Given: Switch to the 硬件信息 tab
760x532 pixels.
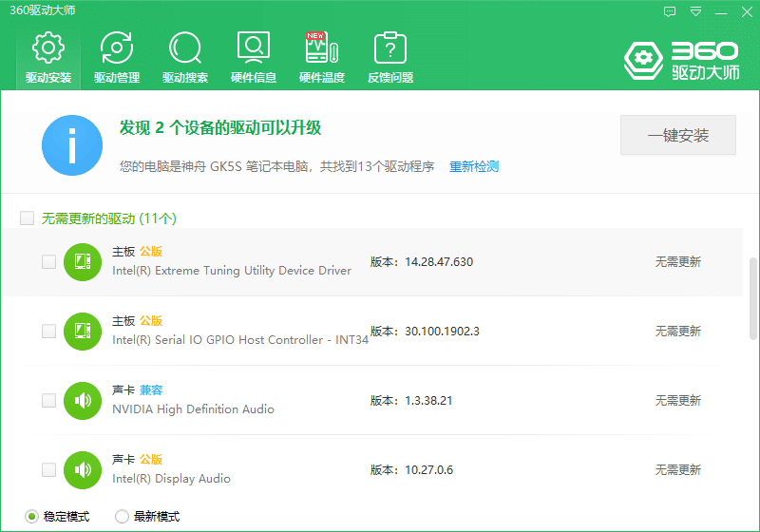Looking at the screenshot, I should click(254, 58).
